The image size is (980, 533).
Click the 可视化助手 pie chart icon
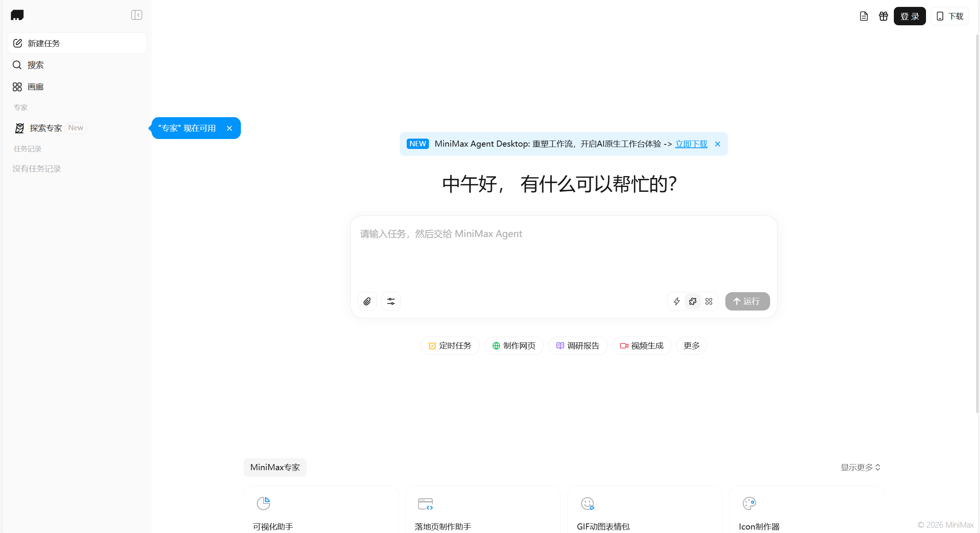click(263, 503)
